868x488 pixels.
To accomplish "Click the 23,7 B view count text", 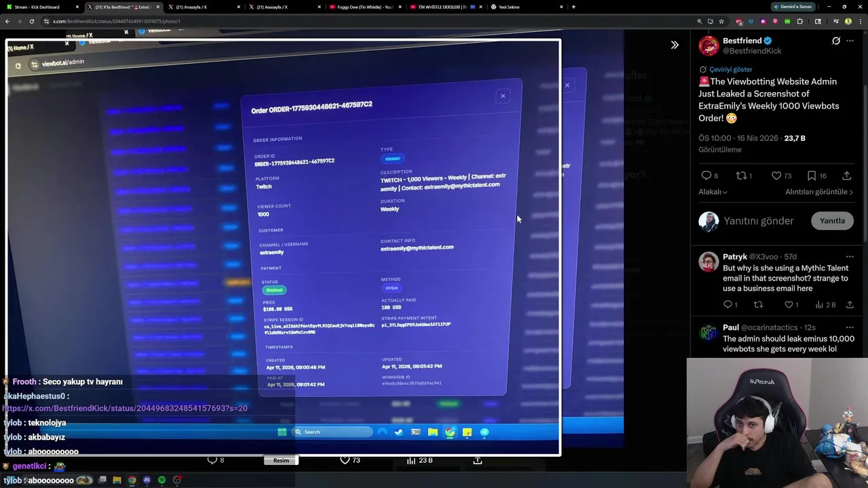I will coord(795,138).
